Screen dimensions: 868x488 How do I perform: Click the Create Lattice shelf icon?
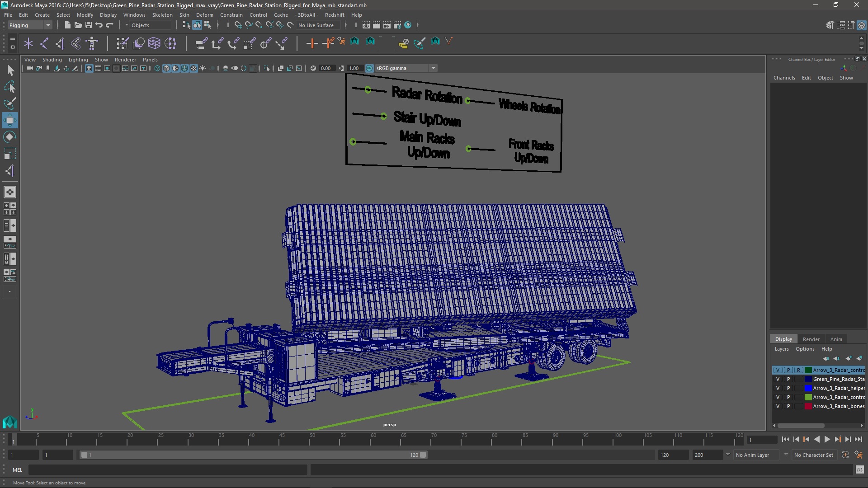pos(154,43)
